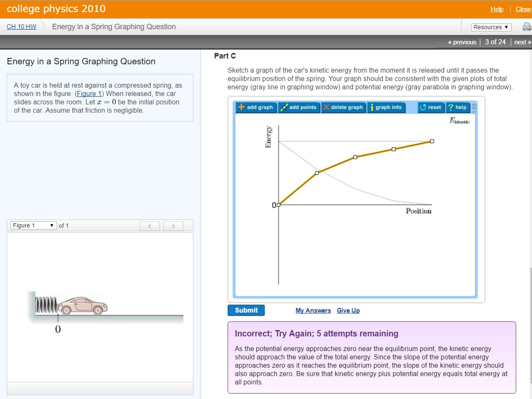Open graph info panel
Image resolution: width=532 pixels, height=399 pixels.
(386, 107)
